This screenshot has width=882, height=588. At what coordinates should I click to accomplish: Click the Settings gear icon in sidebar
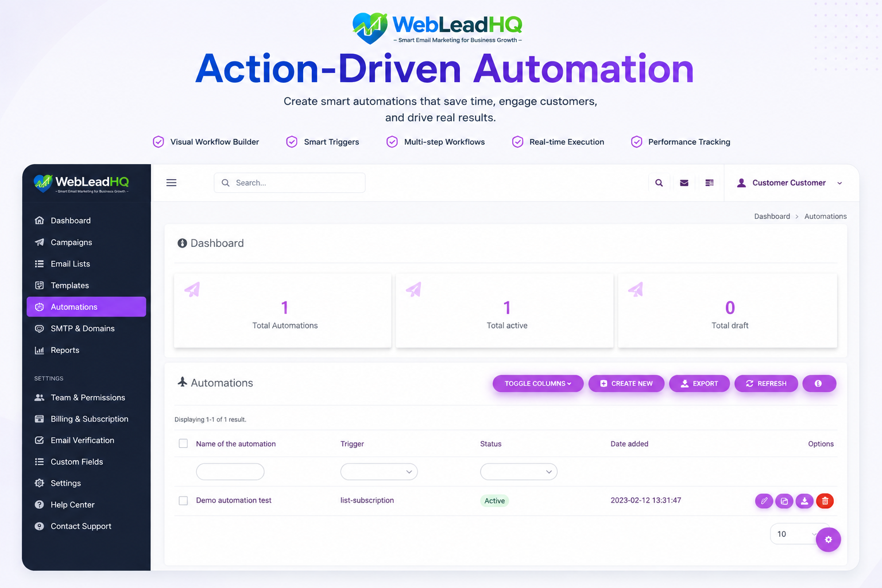tap(39, 483)
